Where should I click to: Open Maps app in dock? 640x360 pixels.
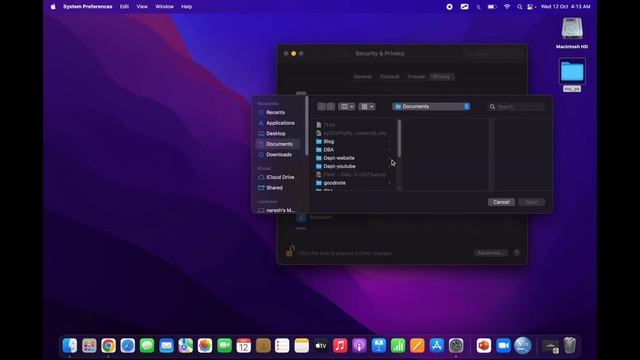tap(186, 346)
